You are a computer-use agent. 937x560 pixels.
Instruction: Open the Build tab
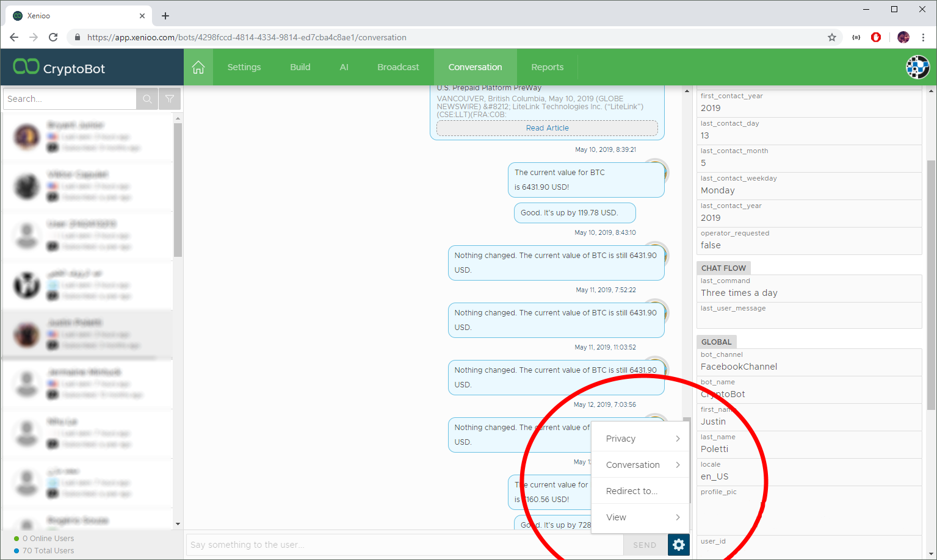click(300, 67)
